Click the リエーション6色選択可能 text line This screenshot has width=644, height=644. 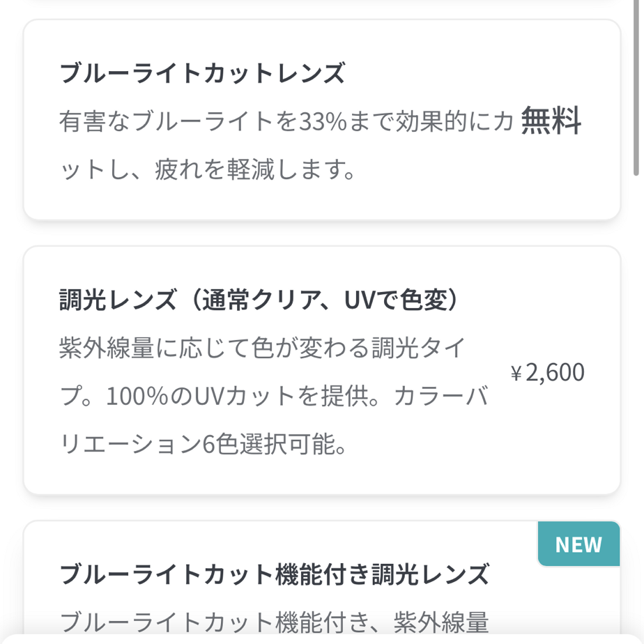point(204,444)
